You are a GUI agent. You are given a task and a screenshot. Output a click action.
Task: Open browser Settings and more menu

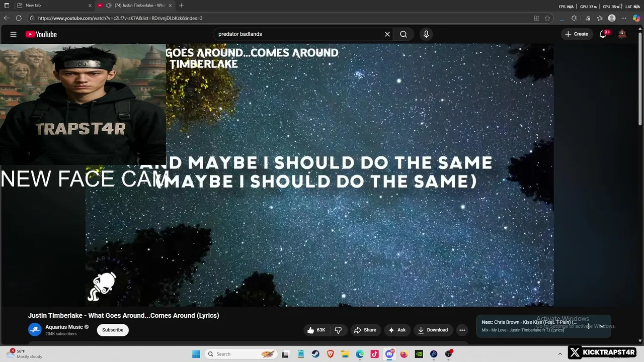pos(624,18)
